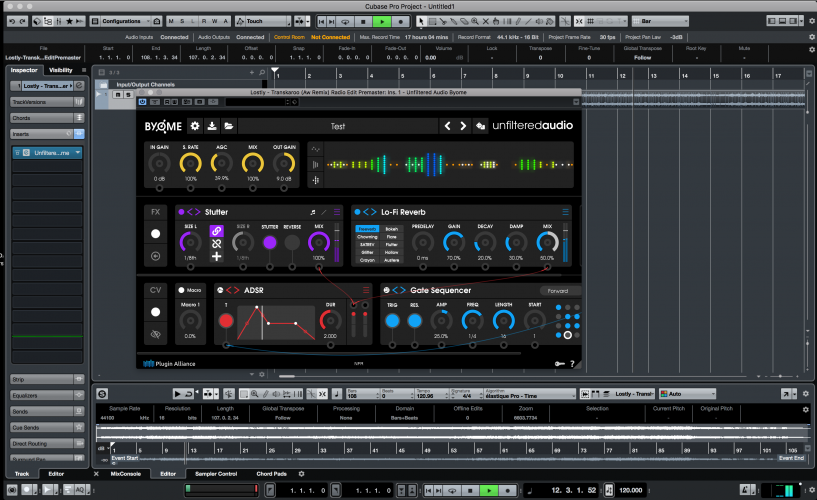
Task: Open the Touch automation mode dropdown
Action: point(263,20)
